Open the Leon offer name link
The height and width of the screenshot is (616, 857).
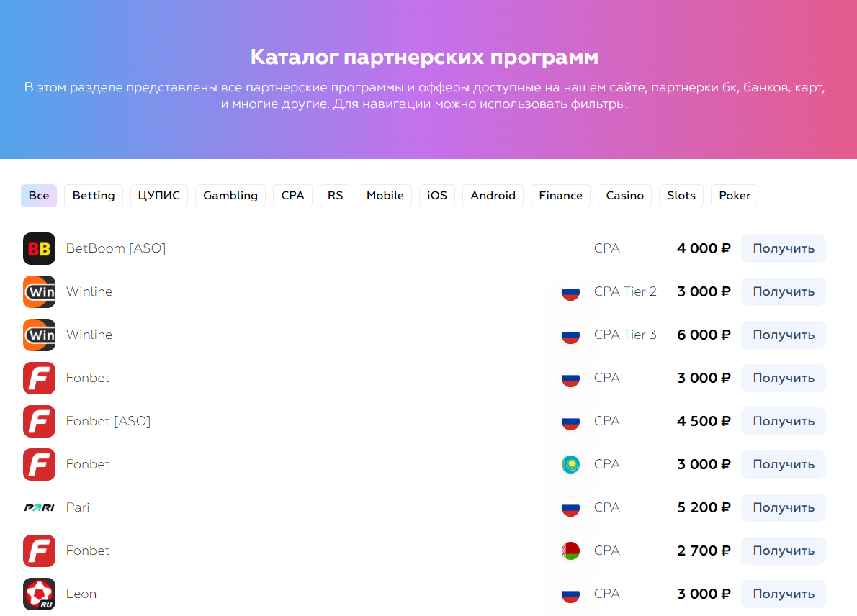tap(81, 594)
